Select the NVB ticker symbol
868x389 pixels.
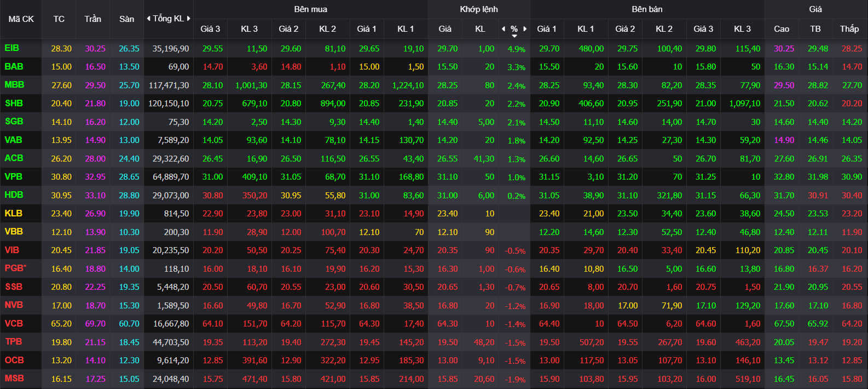(x=14, y=305)
